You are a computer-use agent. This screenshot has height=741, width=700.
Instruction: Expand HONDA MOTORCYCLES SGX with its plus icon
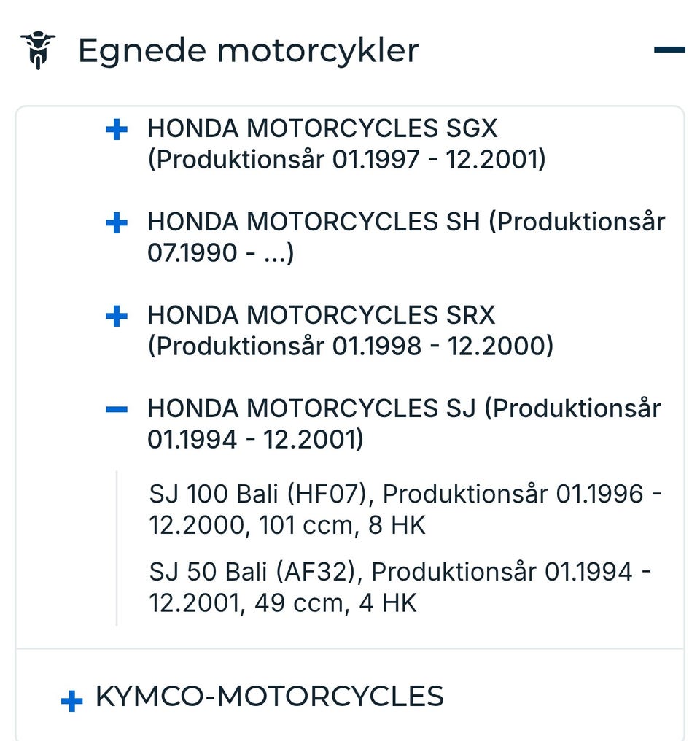point(117,130)
